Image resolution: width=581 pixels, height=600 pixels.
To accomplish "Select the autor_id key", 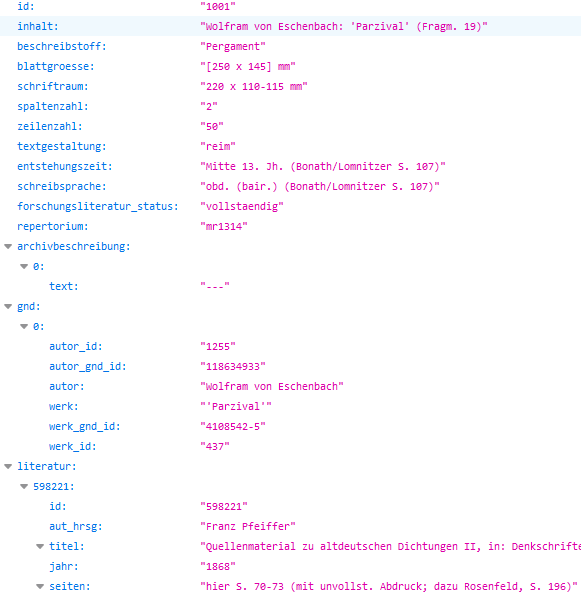I will (x=76, y=346).
